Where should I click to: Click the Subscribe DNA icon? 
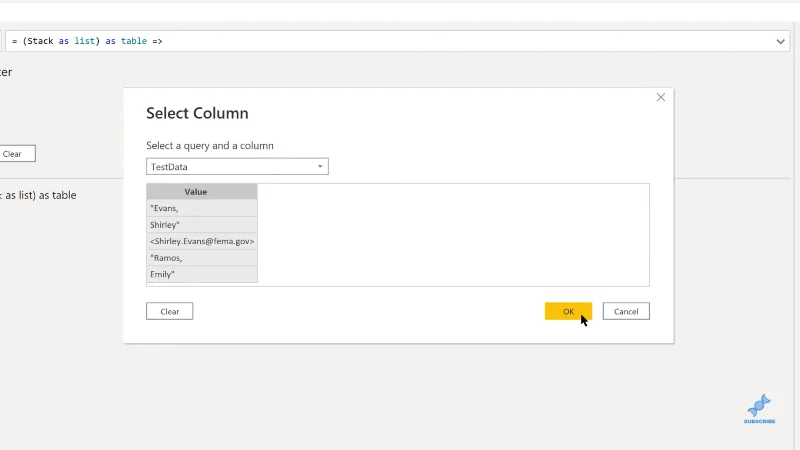click(x=759, y=409)
